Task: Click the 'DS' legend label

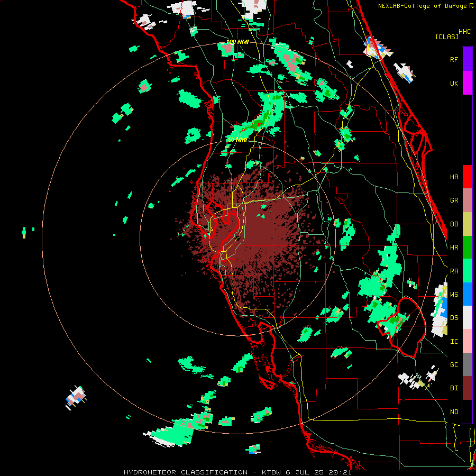Action: point(454,318)
